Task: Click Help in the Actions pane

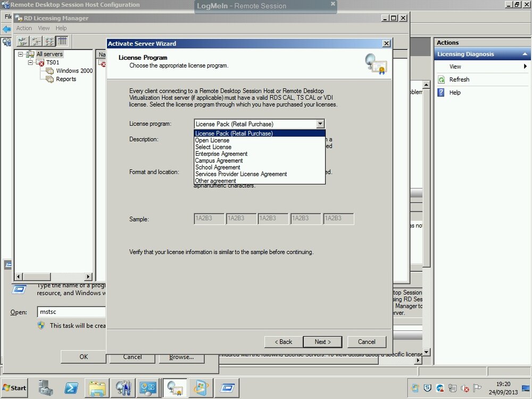Action: pos(455,93)
